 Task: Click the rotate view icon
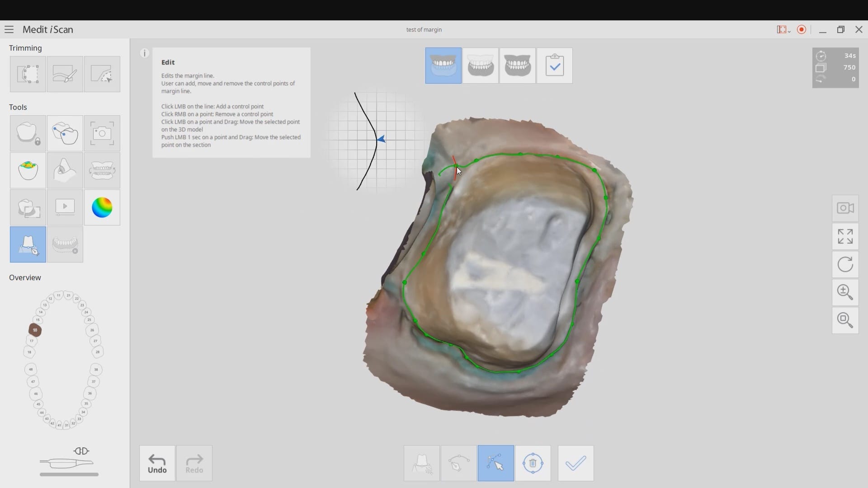[845, 264]
